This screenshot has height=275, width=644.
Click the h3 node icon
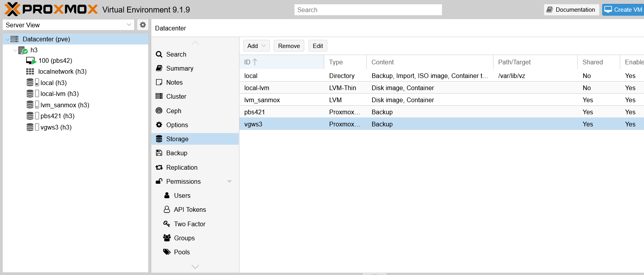point(23,50)
